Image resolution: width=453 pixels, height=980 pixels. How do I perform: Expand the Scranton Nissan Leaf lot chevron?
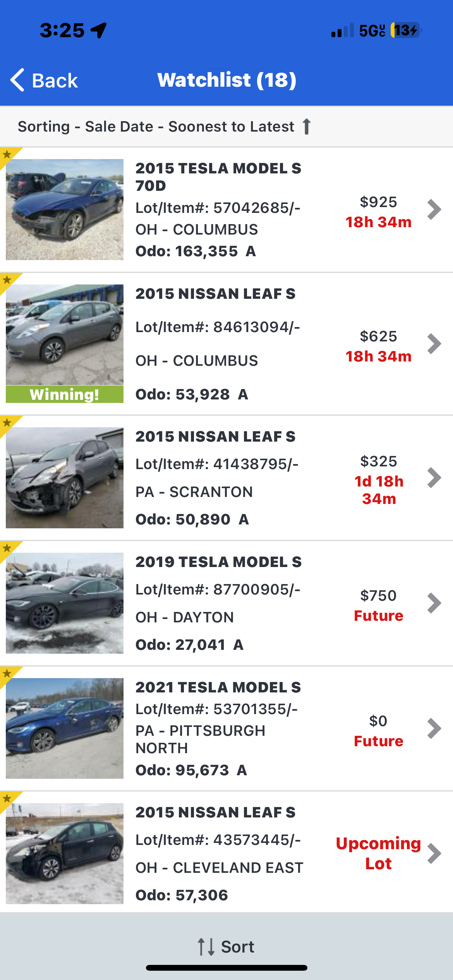pos(434,478)
